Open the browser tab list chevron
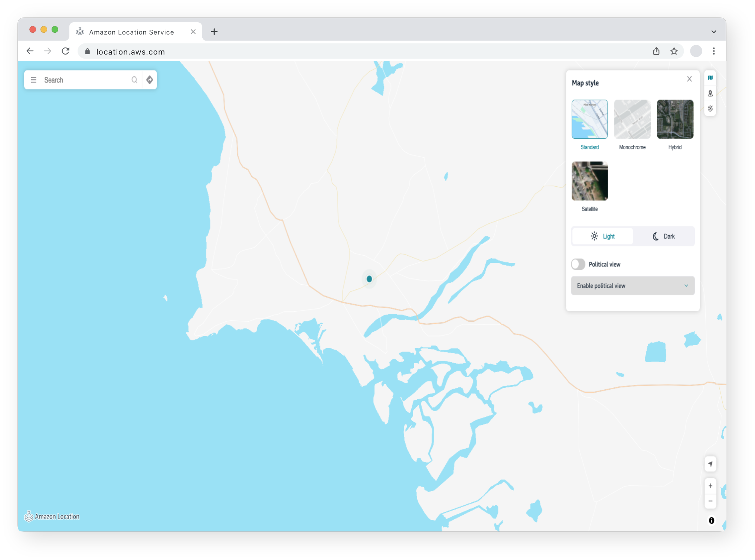 [713, 32]
